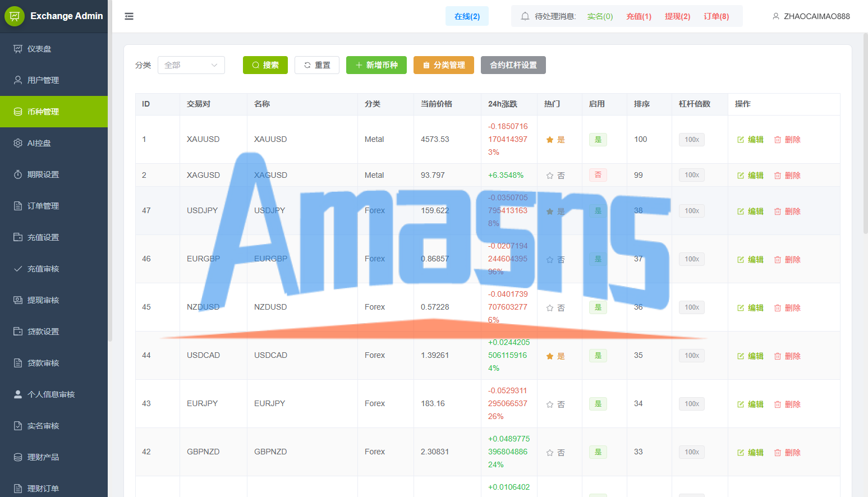
Task: Click the edit icon for the USDCAD row
Action: (x=741, y=356)
